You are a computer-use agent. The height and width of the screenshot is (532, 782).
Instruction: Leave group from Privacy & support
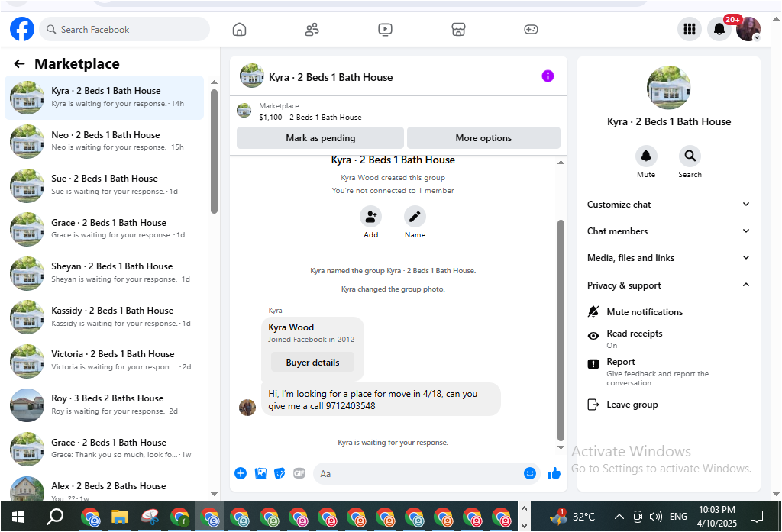(x=667, y=405)
